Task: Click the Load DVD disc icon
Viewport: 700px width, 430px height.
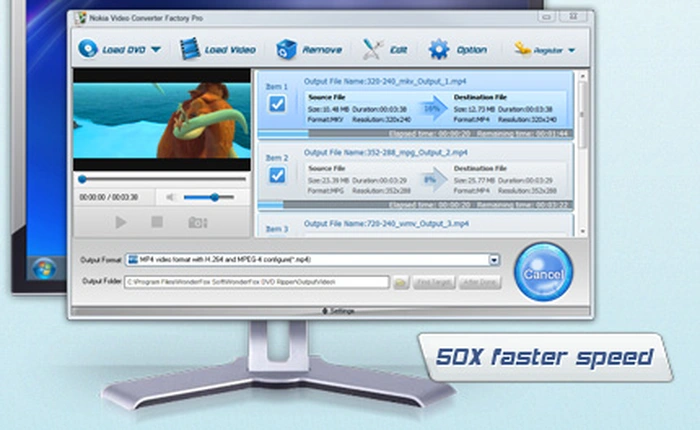Action: tap(88, 49)
